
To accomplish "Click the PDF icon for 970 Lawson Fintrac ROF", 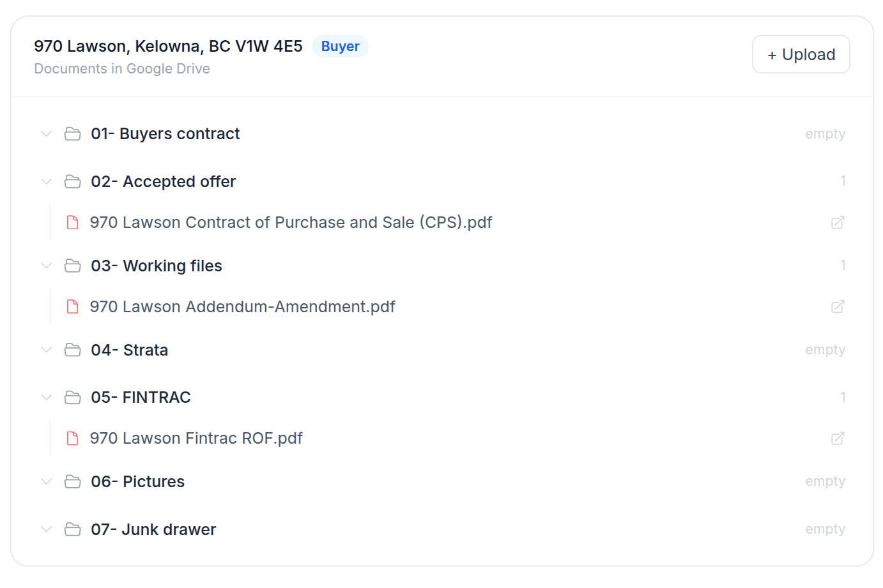I will click(x=72, y=438).
